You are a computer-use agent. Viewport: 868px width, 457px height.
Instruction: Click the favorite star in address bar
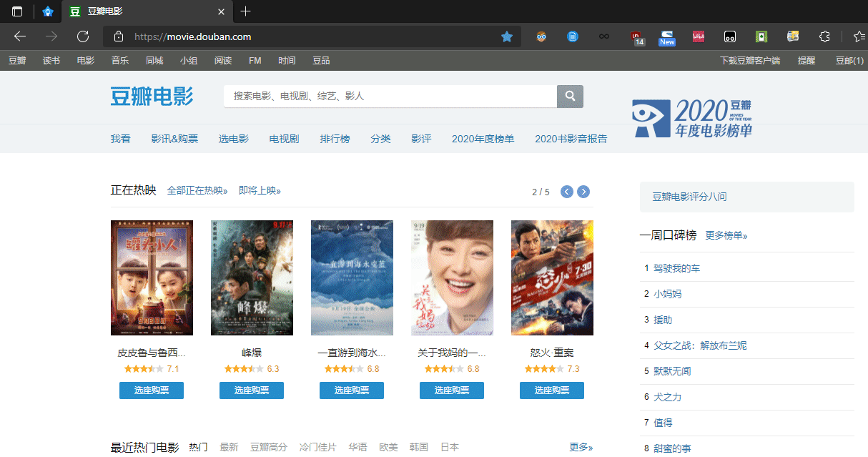(x=507, y=36)
